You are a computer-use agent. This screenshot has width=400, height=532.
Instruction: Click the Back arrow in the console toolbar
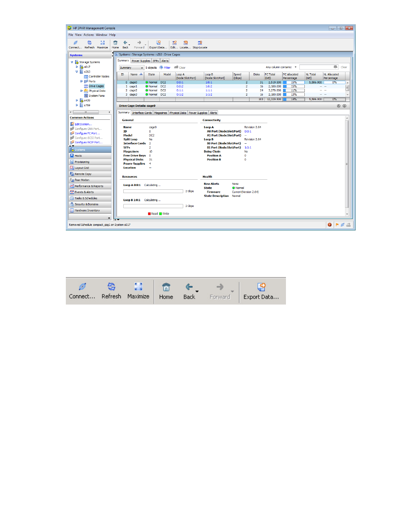(x=125, y=43)
